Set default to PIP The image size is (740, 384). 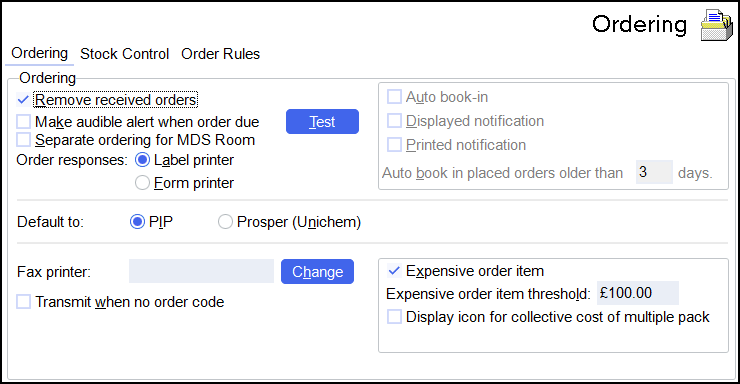137,222
